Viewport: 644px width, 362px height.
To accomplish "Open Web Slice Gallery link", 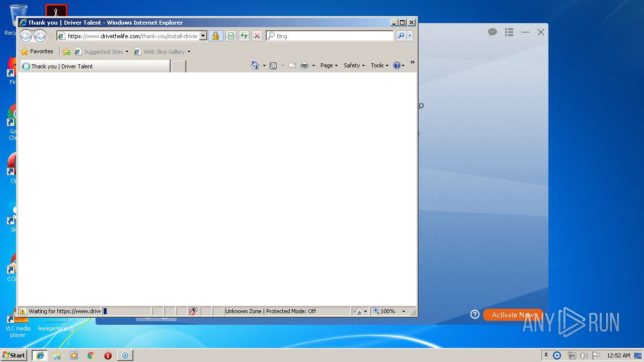I will 162,52.
